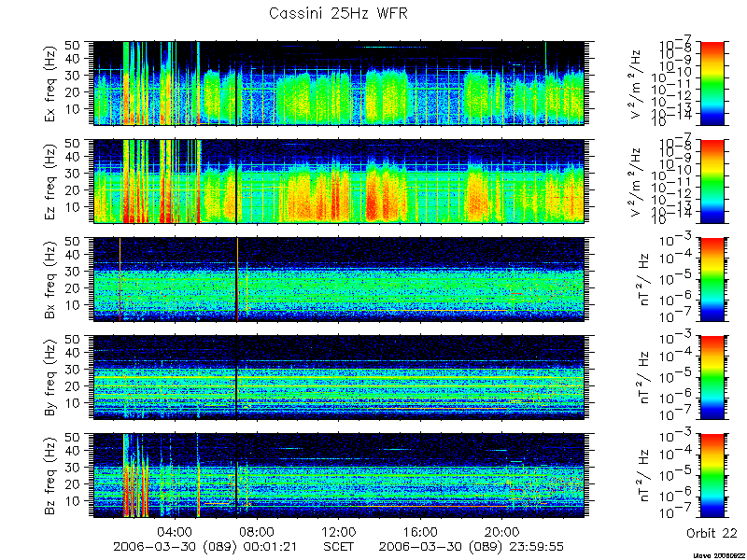Click the plot title 'Cassini 25Hz WFR'
The width and height of the screenshot is (747, 560).
coord(338,13)
